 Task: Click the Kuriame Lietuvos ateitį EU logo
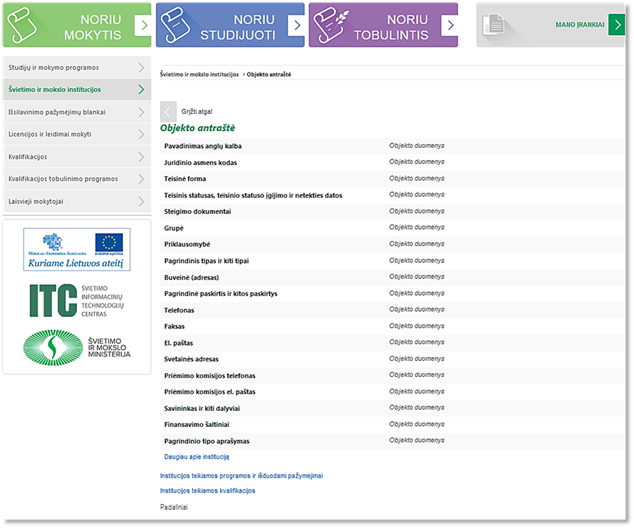77,249
